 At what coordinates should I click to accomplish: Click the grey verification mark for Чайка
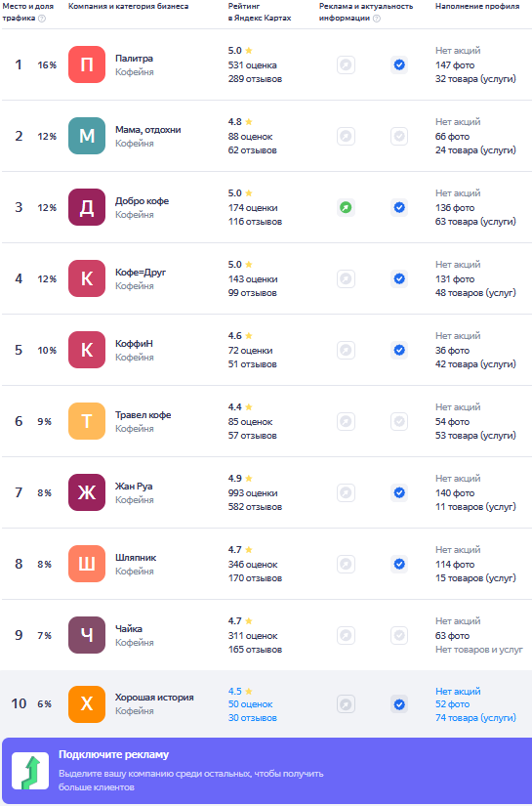399,635
